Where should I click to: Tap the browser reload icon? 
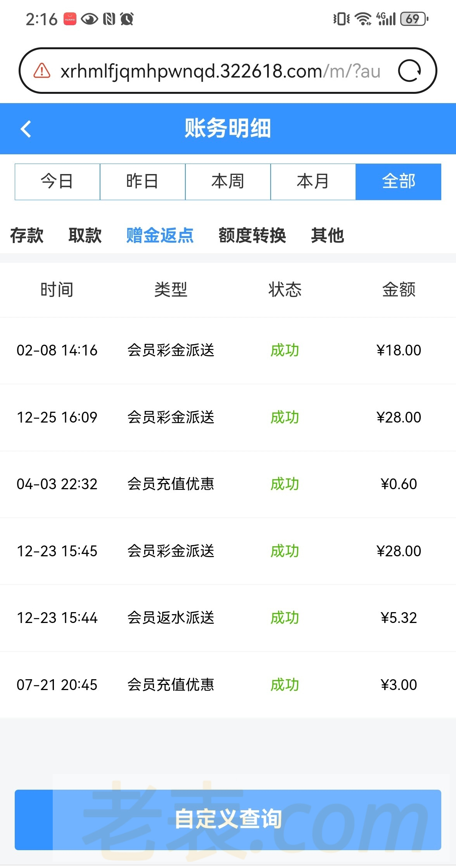tap(409, 71)
